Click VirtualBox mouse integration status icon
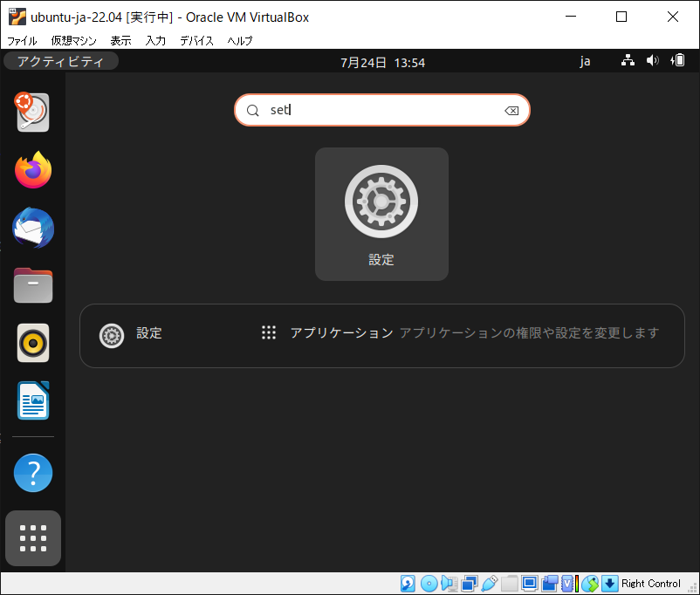This screenshot has width=700, height=595. click(590, 584)
